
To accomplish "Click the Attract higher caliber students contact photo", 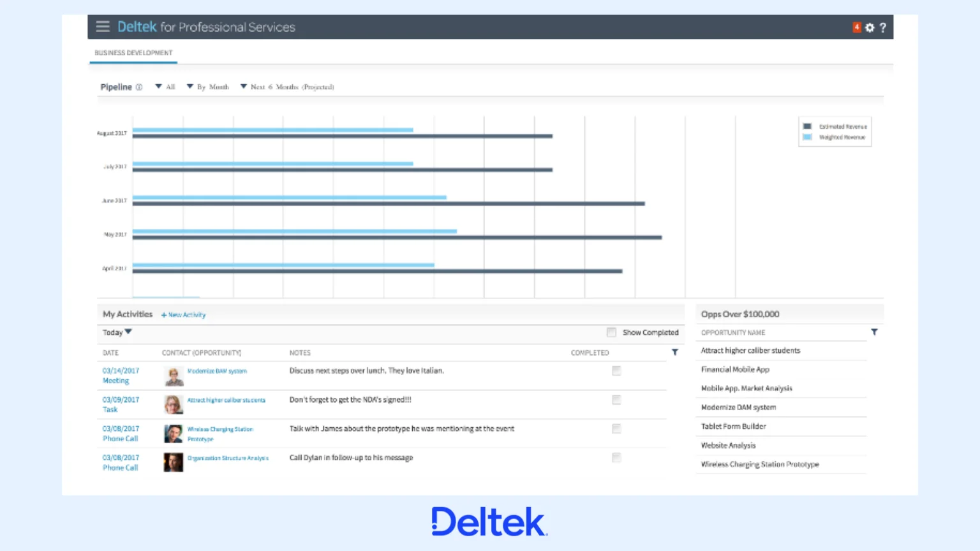I will coord(174,404).
